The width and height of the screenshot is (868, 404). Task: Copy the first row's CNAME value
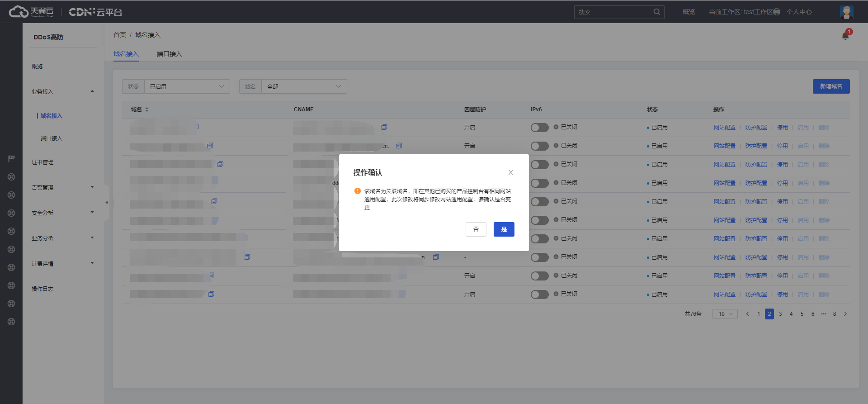[384, 127]
